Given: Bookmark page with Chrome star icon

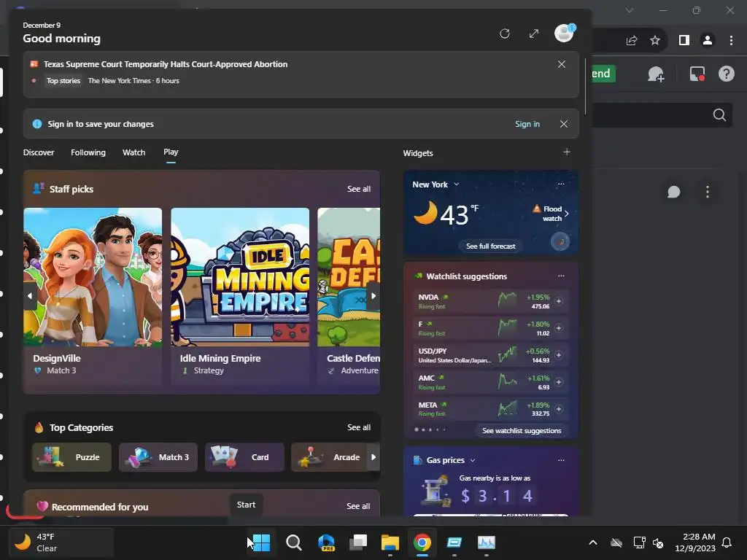Looking at the screenshot, I should pos(656,41).
